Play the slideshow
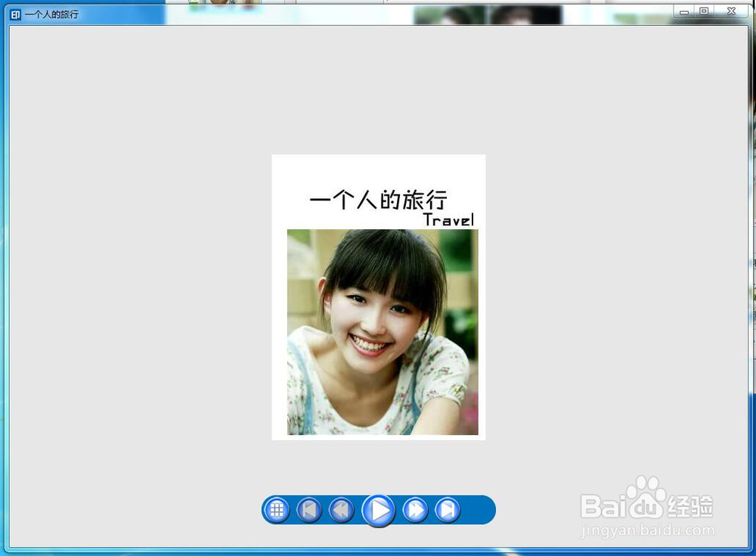The height and width of the screenshot is (556, 756). pos(379,510)
